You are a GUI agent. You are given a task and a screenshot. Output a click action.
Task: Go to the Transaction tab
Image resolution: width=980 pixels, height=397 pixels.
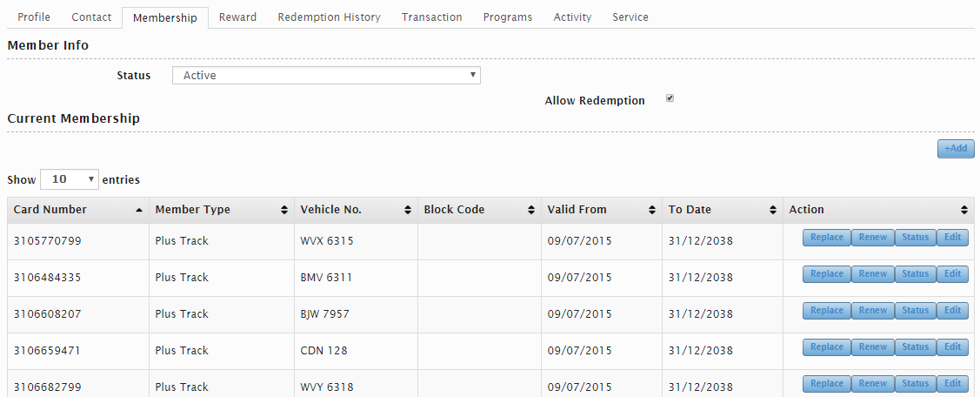[x=431, y=17]
